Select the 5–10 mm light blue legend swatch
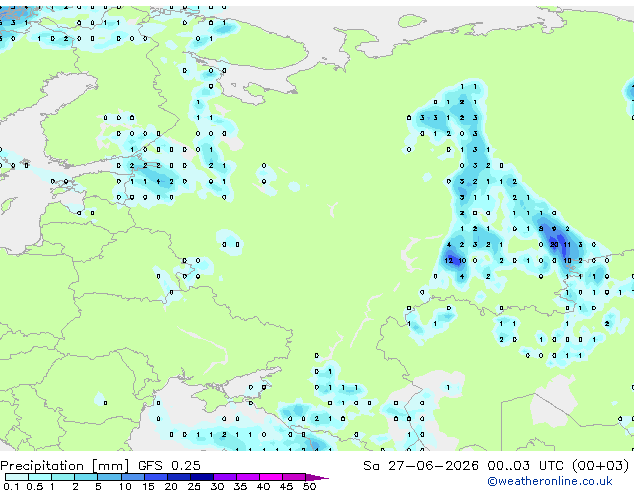This screenshot has width=634, height=490. (109, 477)
